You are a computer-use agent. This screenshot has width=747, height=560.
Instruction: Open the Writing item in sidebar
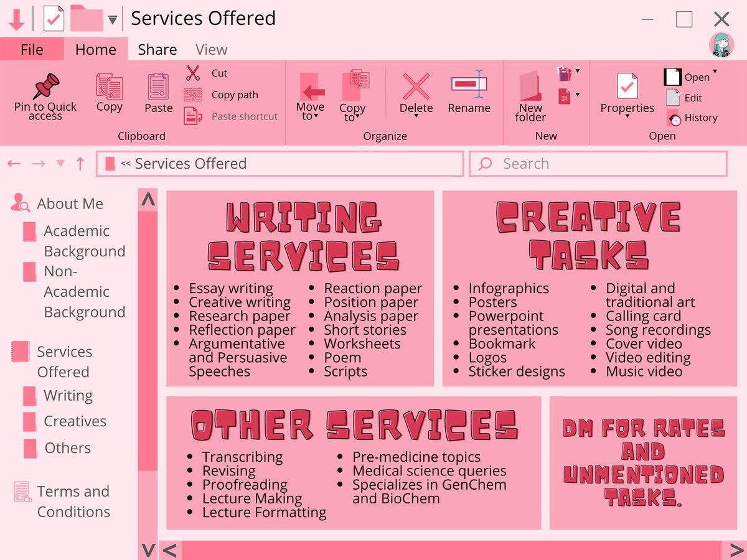(x=68, y=396)
